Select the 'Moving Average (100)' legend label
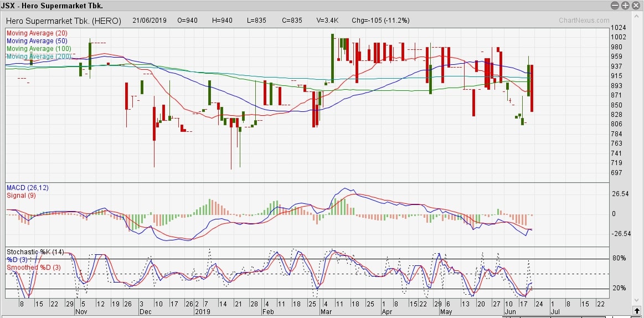 pyautogui.click(x=39, y=49)
